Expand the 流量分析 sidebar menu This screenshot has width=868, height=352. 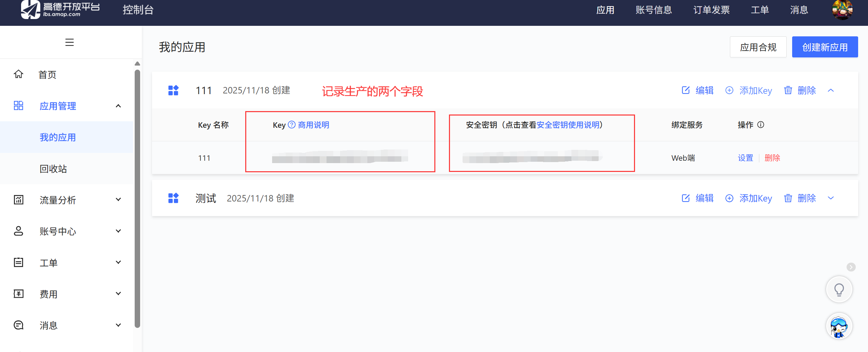(118, 200)
